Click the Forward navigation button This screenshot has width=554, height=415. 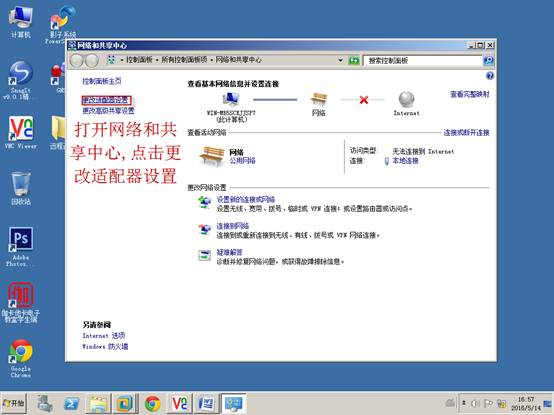click(x=92, y=61)
